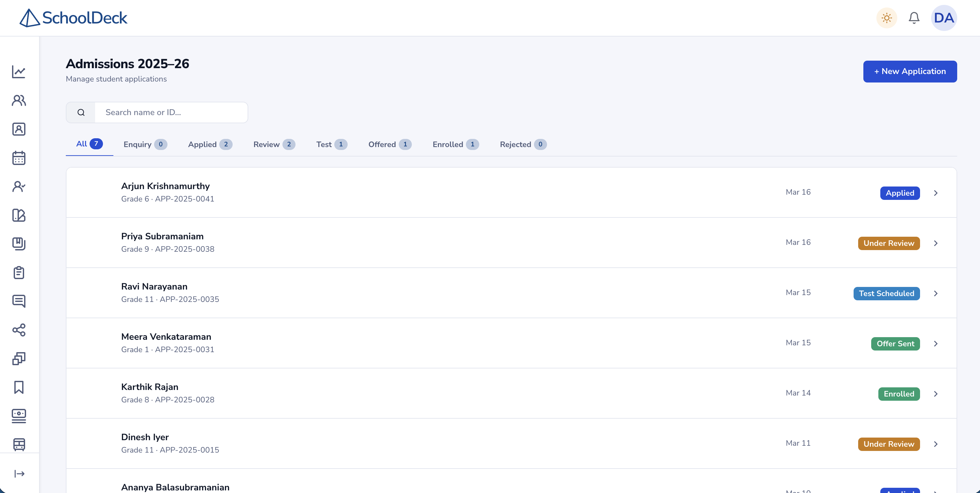
Task: Click the calendar sidebar icon
Action: (19, 157)
